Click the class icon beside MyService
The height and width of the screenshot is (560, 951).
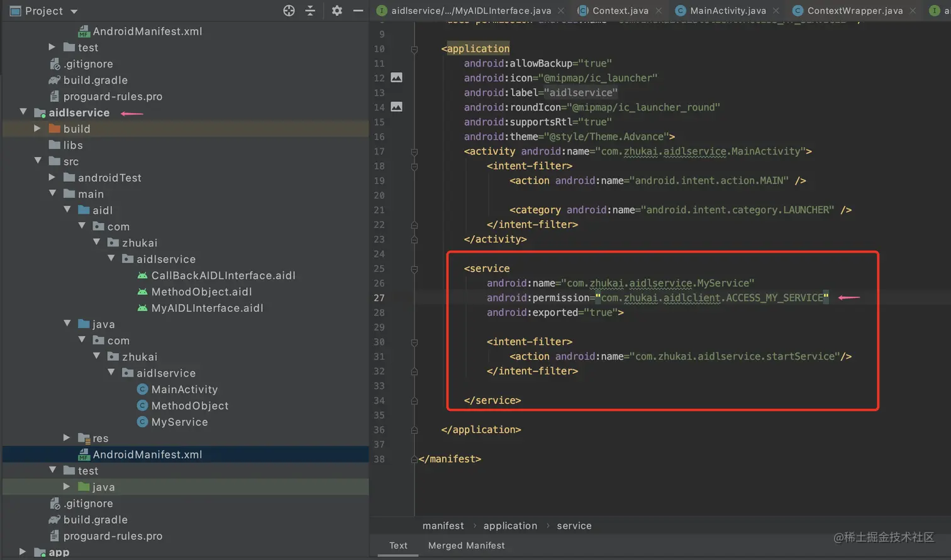pos(143,422)
